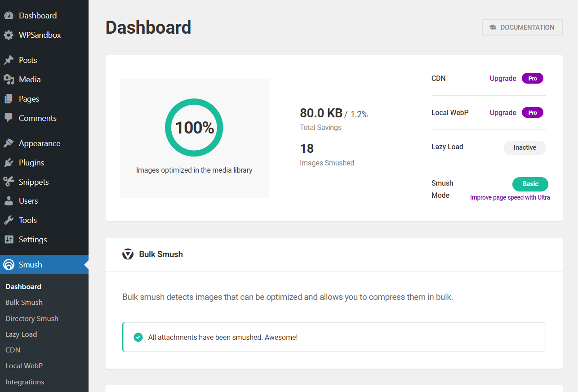578x392 pixels.
Task: Click the Pro badge next to CDN
Action: pos(532,78)
